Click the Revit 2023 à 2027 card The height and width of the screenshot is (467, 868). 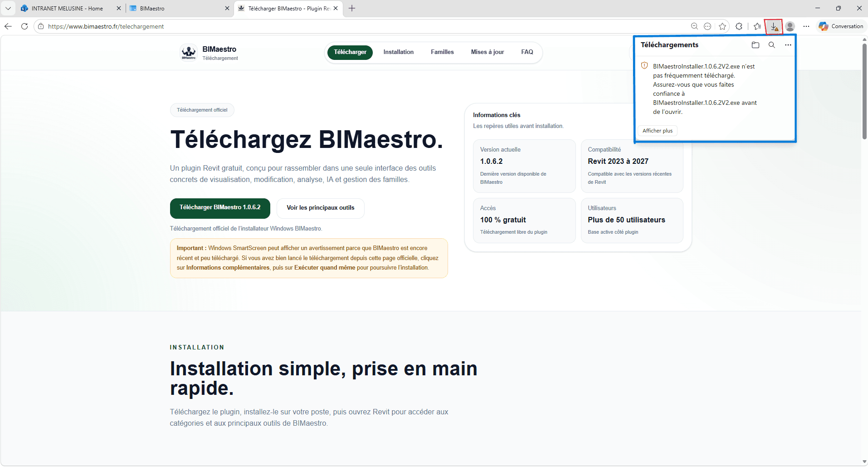(x=632, y=166)
